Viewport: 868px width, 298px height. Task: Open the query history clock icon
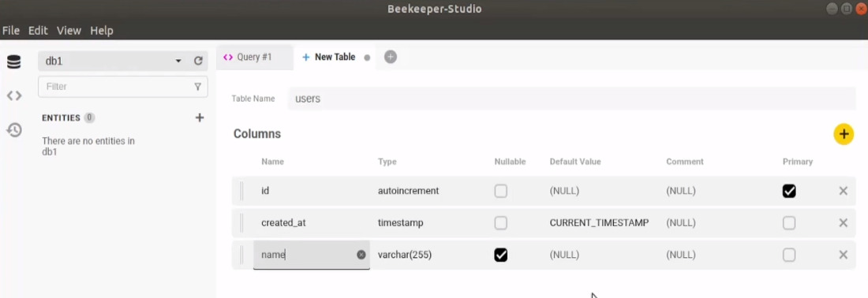[14, 130]
